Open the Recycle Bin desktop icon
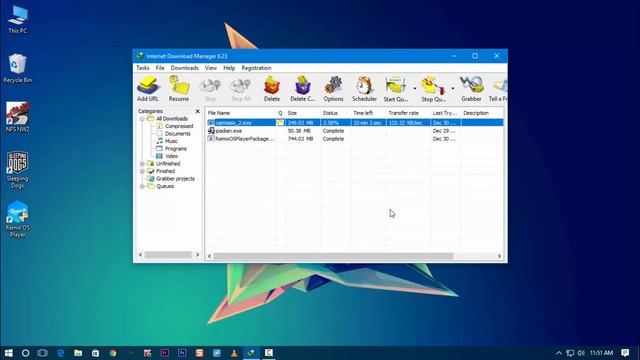This screenshot has width=640, height=360. [x=18, y=68]
